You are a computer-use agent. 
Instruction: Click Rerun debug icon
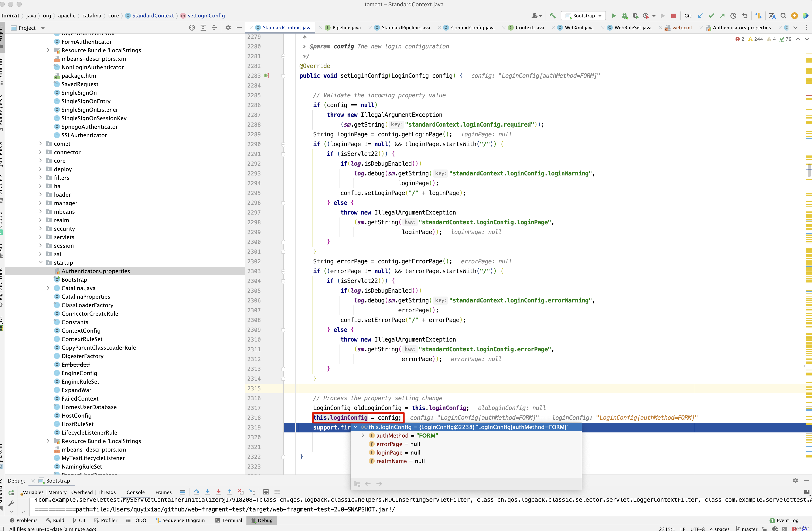tap(11, 493)
